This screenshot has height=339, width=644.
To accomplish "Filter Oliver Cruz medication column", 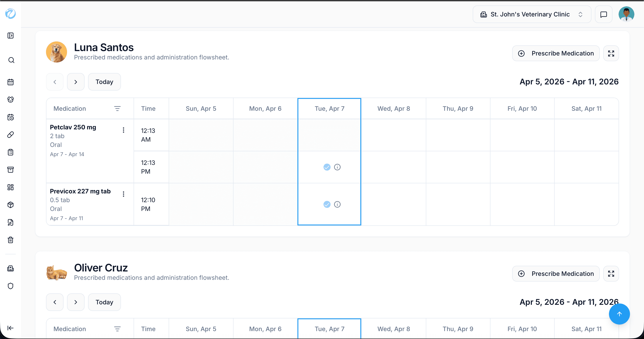I will click(117, 329).
